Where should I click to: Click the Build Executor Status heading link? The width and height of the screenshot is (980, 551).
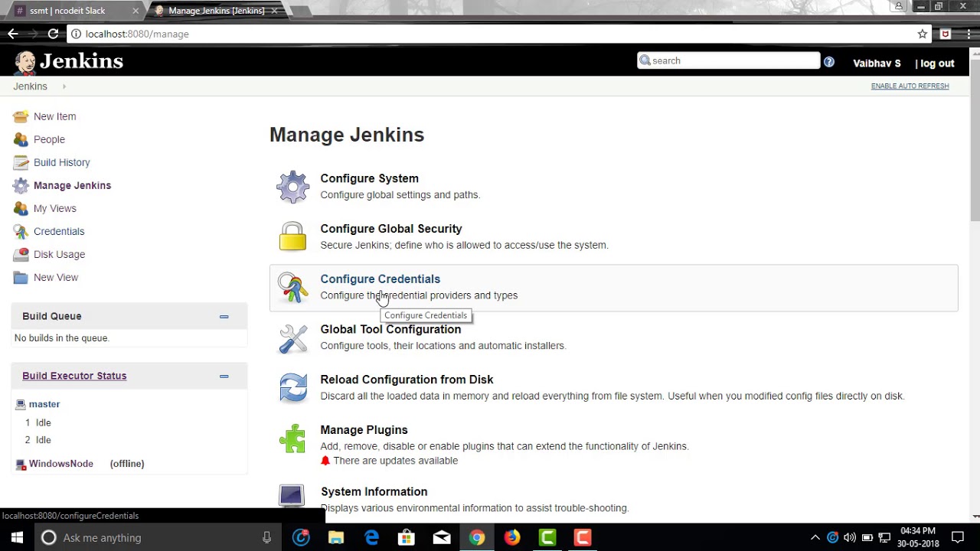click(x=74, y=376)
